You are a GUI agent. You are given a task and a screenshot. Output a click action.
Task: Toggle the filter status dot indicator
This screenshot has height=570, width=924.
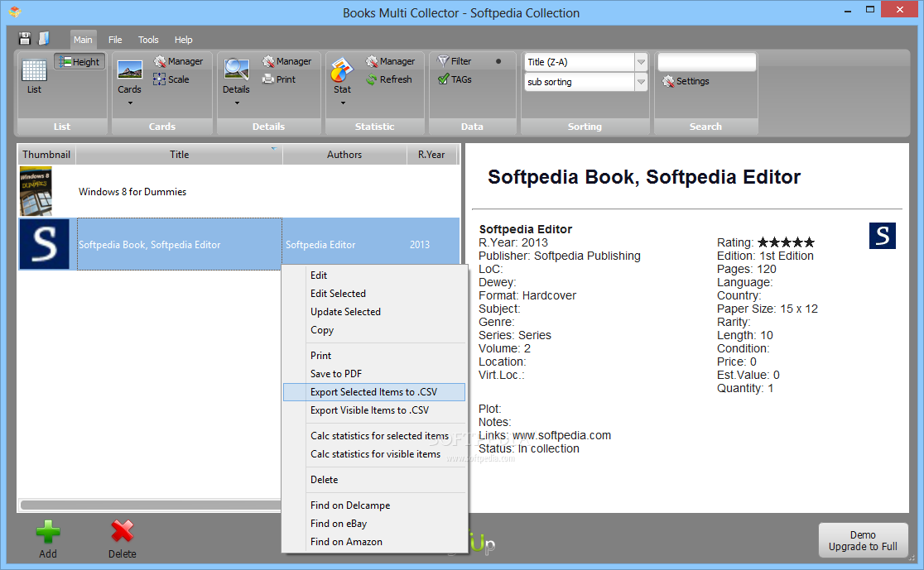click(498, 61)
